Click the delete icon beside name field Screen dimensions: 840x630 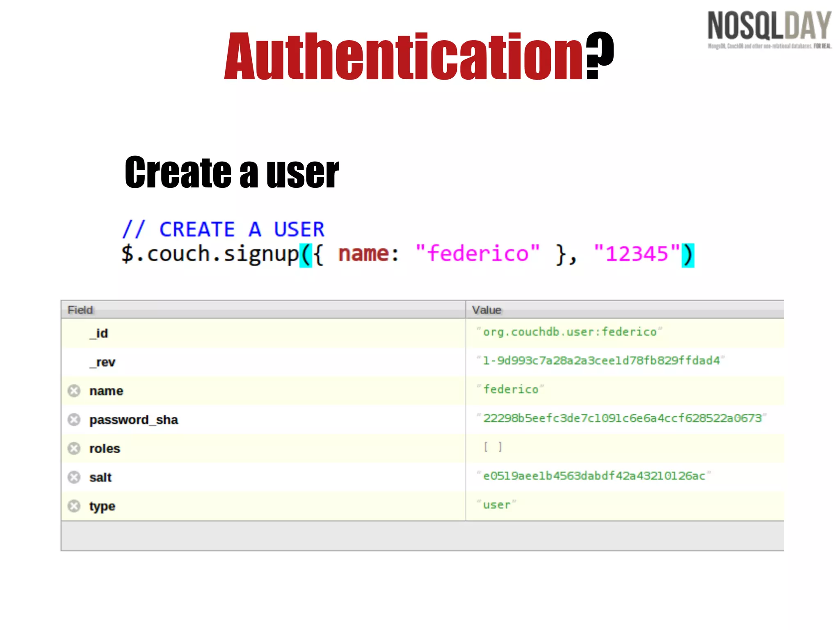[x=74, y=391]
